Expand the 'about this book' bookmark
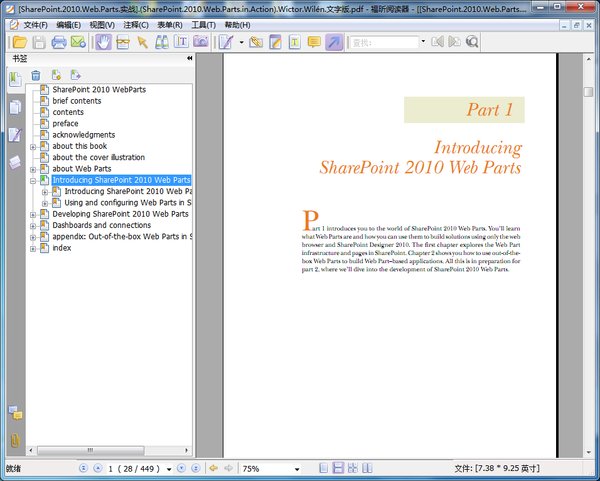Viewport: 600px width, 481px height. pyautogui.click(x=33, y=147)
